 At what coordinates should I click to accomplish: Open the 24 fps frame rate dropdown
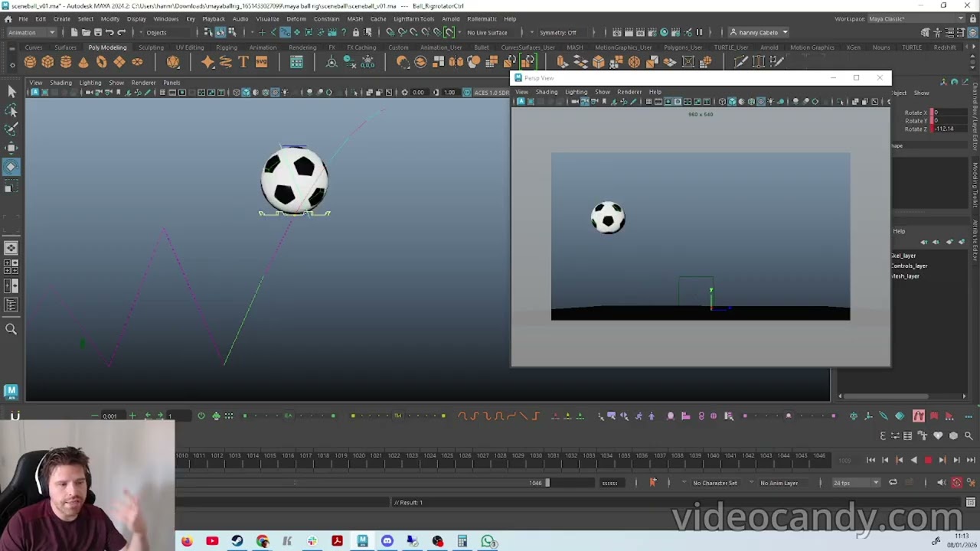pos(856,483)
